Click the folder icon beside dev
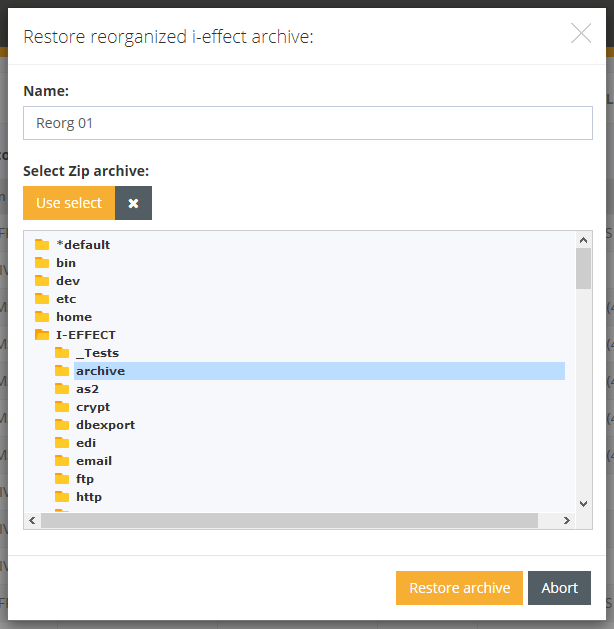The width and height of the screenshot is (614, 629). point(41,281)
